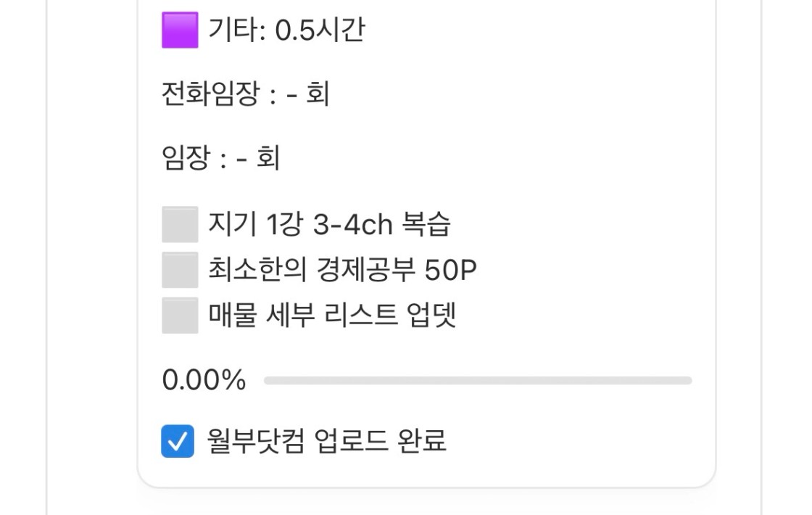Click the 0.5시간 duration value
This screenshot has height=515, width=812.
tap(320, 30)
